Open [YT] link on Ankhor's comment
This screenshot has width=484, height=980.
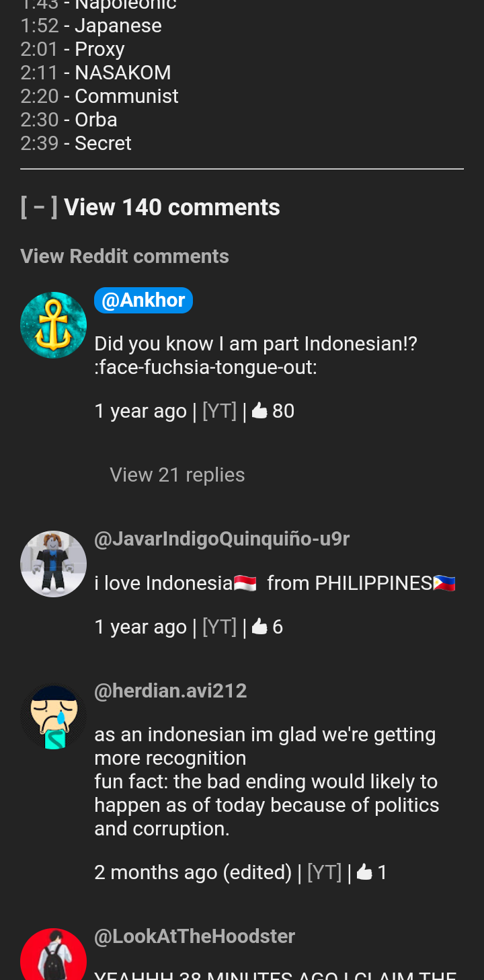(x=220, y=411)
